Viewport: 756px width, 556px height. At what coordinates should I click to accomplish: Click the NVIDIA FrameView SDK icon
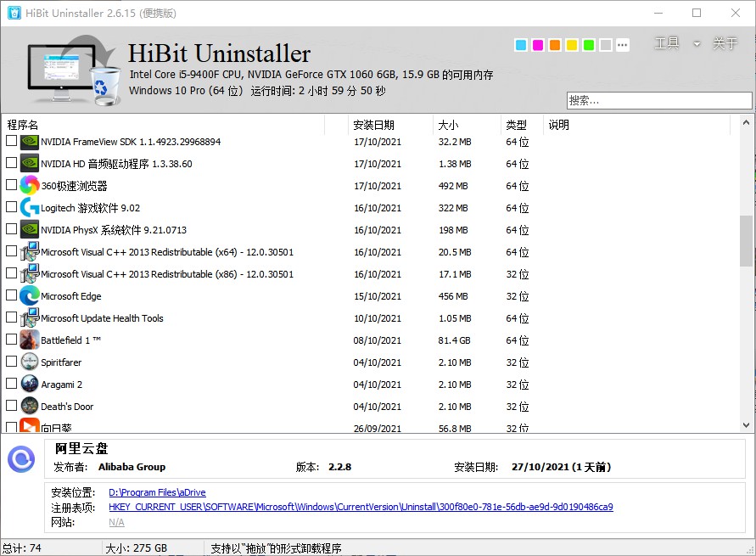tap(30, 141)
